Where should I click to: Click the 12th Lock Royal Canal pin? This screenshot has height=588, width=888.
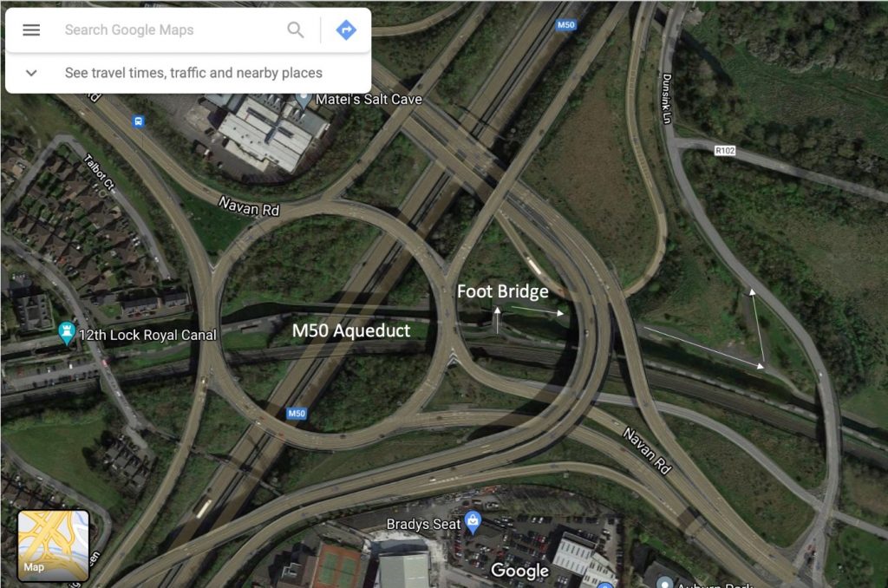[67, 333]
